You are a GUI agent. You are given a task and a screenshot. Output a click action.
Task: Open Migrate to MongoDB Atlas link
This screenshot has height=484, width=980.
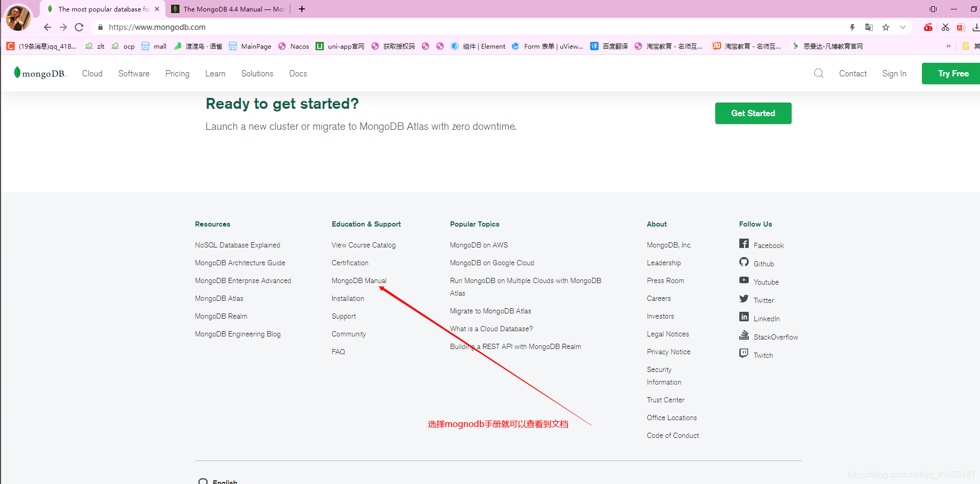tap(490, 311)
